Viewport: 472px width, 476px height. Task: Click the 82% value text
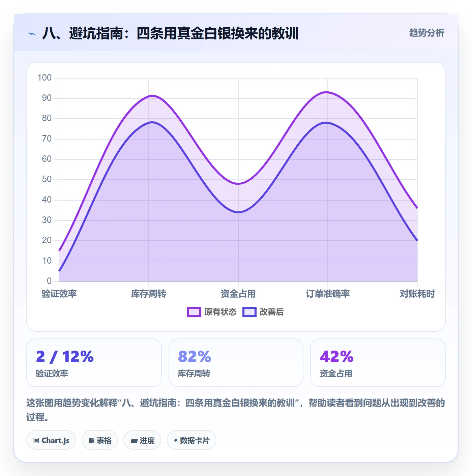click(195, 356)
